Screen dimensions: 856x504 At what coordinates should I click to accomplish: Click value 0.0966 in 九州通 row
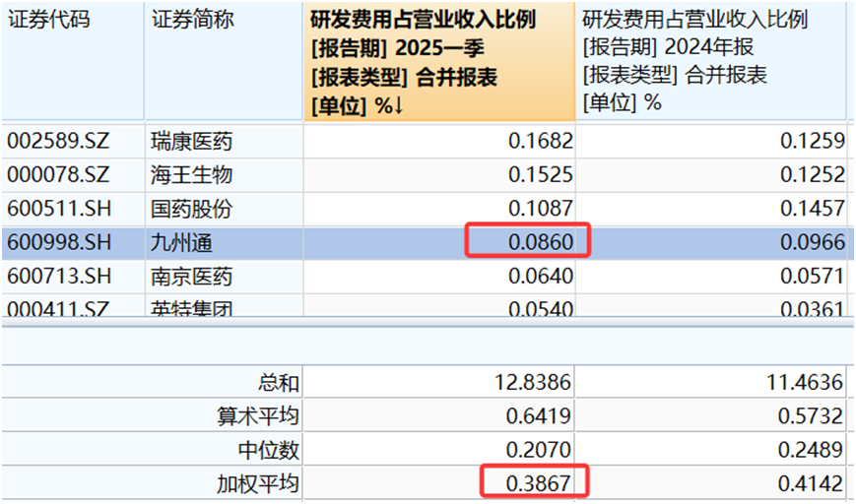813,243
